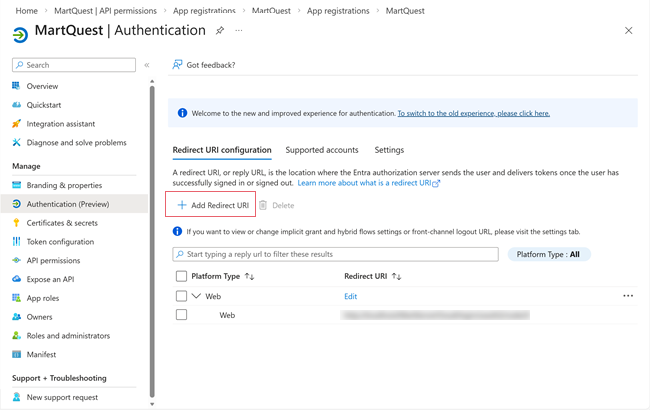Viewport: 650px width, 410px height.
Task: Click the Certificates & secrets key icon
Action: pos(16,223)
